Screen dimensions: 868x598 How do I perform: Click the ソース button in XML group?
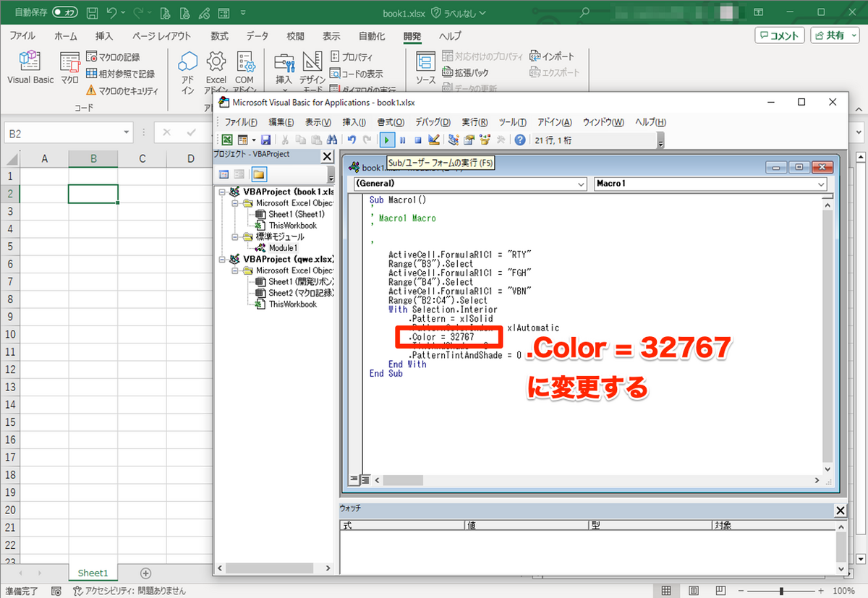(x=425, y=69)
